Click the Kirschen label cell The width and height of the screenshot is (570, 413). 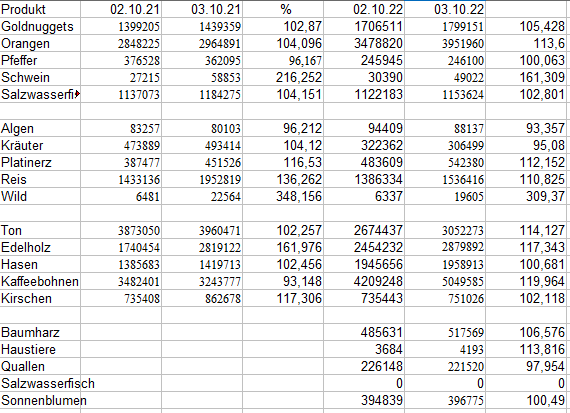click(x=40, y=298)
